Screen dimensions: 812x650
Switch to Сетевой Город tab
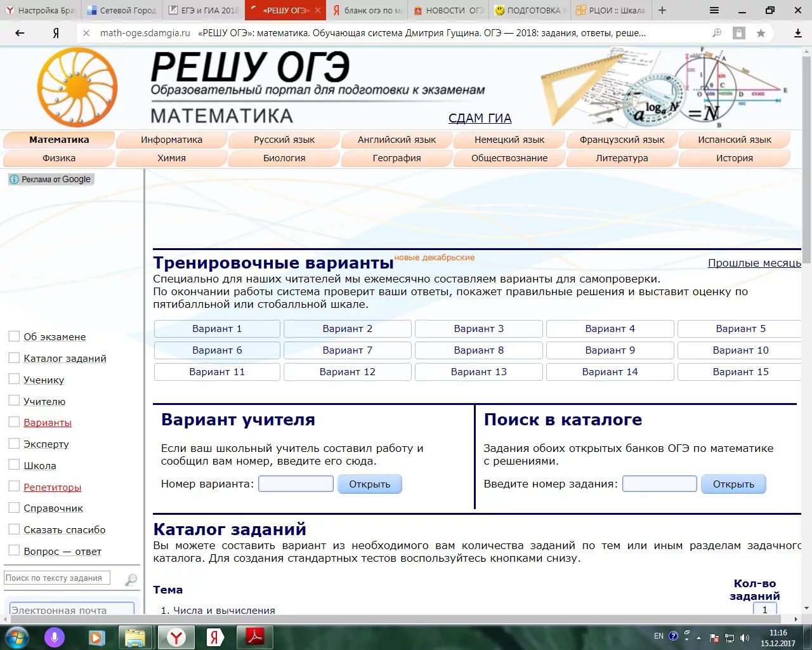tap(122, 10)
